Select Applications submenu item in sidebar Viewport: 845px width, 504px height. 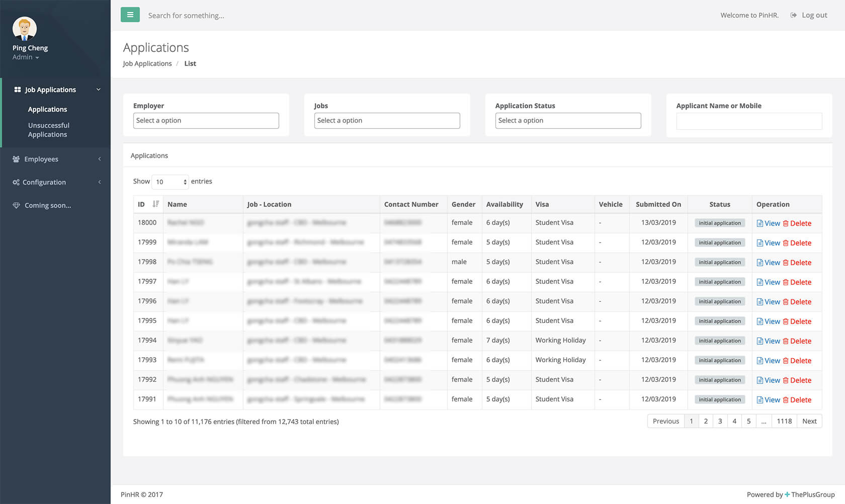pos(47,109)
